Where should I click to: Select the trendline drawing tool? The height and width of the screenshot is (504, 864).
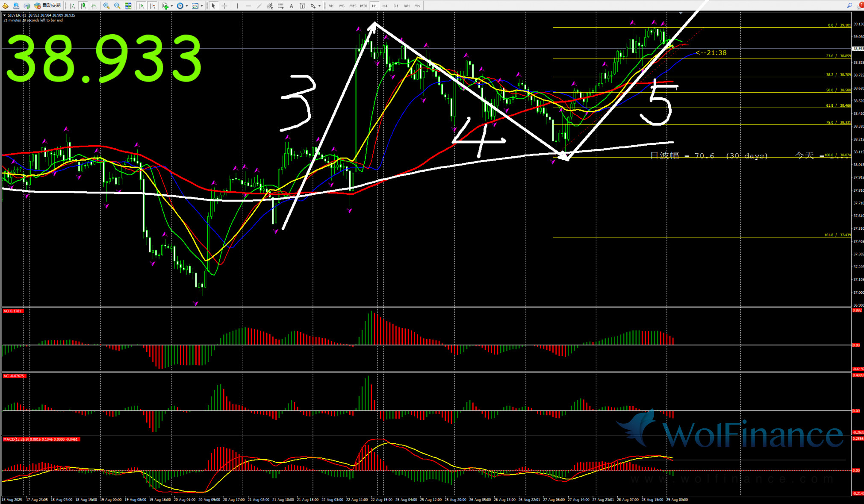[259, 6]
